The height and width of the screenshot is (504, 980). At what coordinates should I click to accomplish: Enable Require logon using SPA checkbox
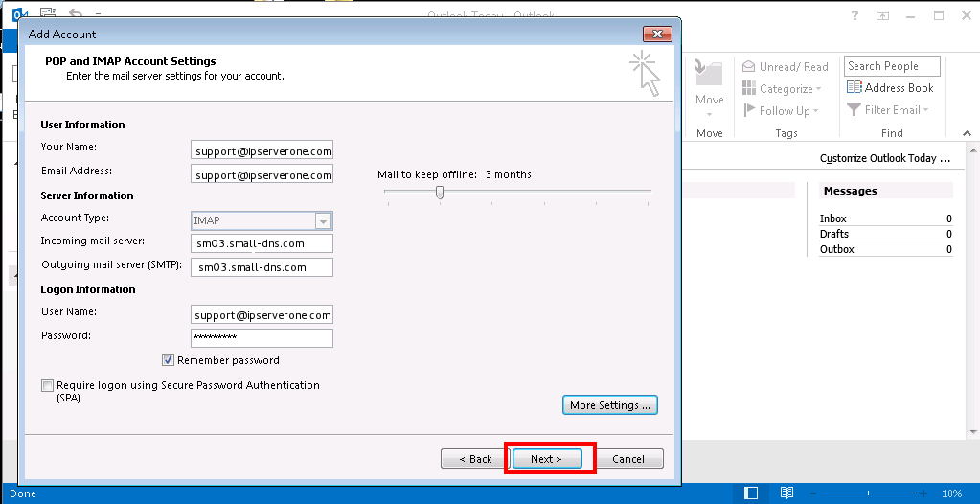coord(48,385)
